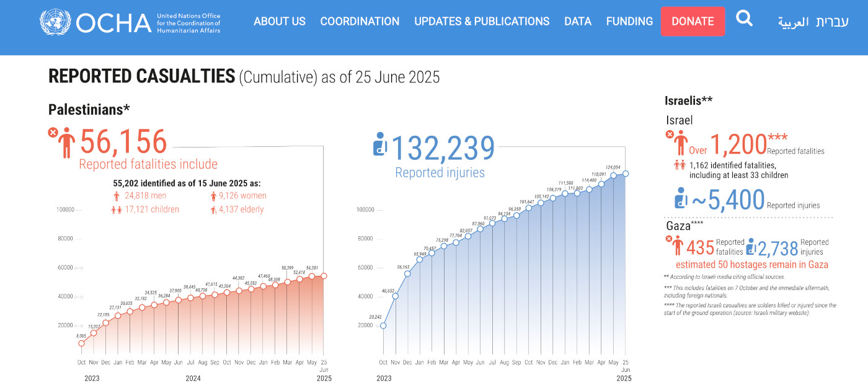Click the DONATE button

coord(693,22)
